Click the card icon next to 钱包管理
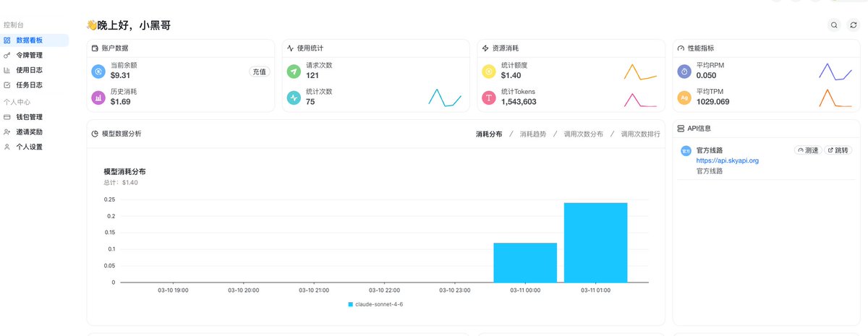The image size is (868, 336). pyautogui.click(x=7, y=117)
